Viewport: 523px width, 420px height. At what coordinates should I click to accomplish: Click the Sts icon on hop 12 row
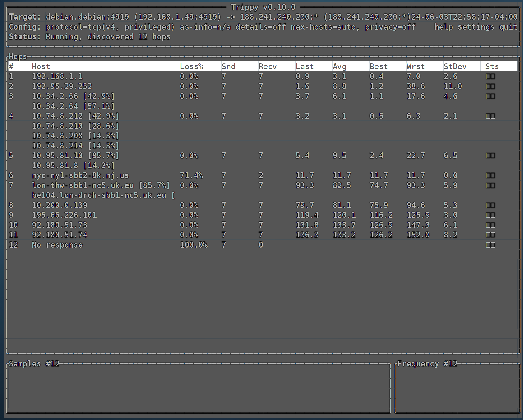click(490, 245)
